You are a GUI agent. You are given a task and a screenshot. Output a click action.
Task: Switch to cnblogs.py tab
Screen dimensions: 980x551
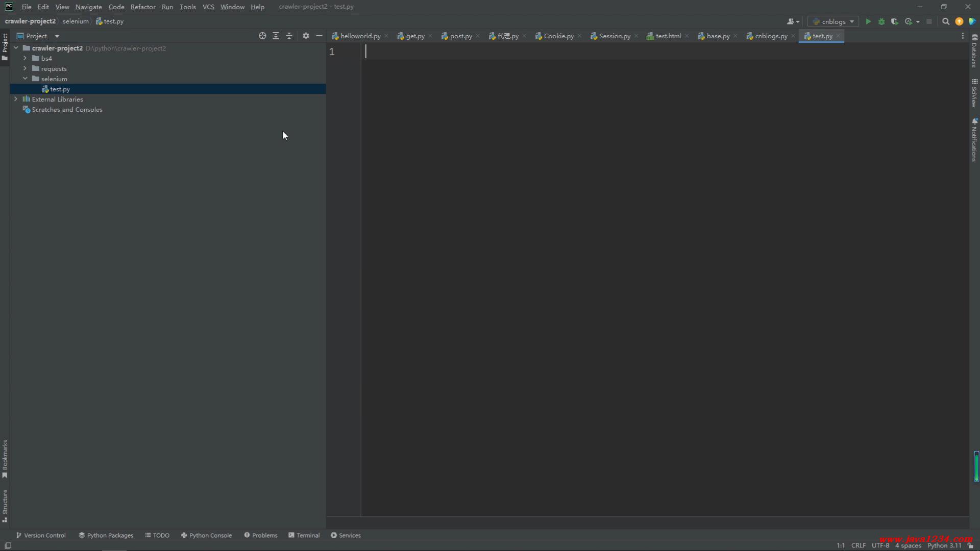767,36
